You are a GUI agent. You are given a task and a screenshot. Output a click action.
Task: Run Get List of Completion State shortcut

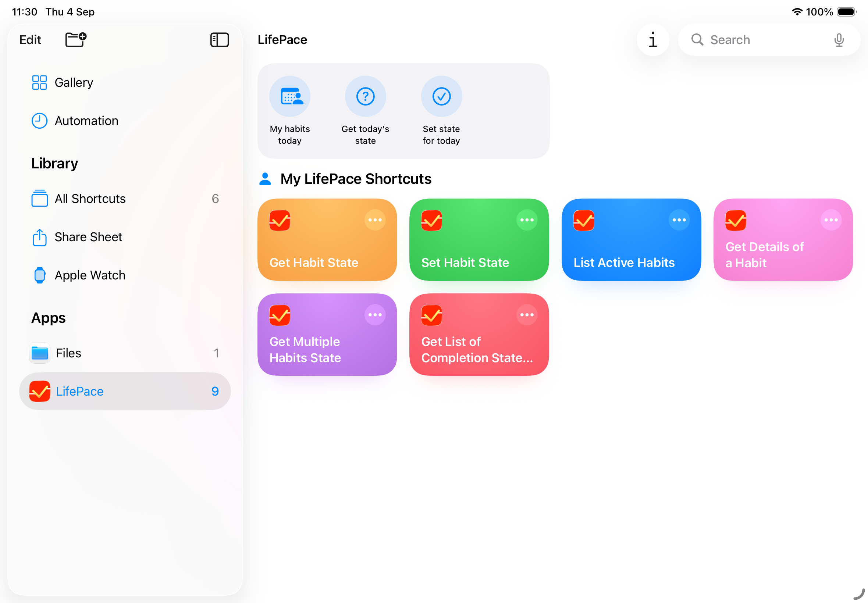click(479, 334)
